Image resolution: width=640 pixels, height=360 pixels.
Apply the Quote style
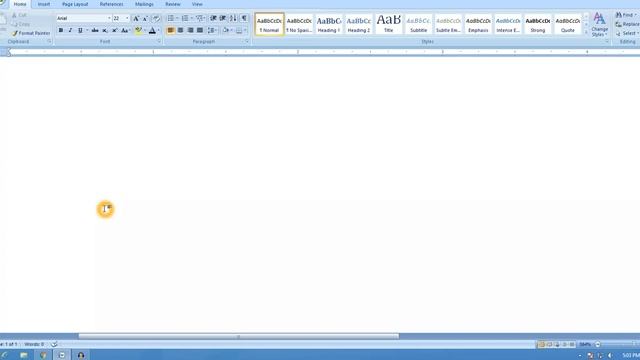coord(567,24)
